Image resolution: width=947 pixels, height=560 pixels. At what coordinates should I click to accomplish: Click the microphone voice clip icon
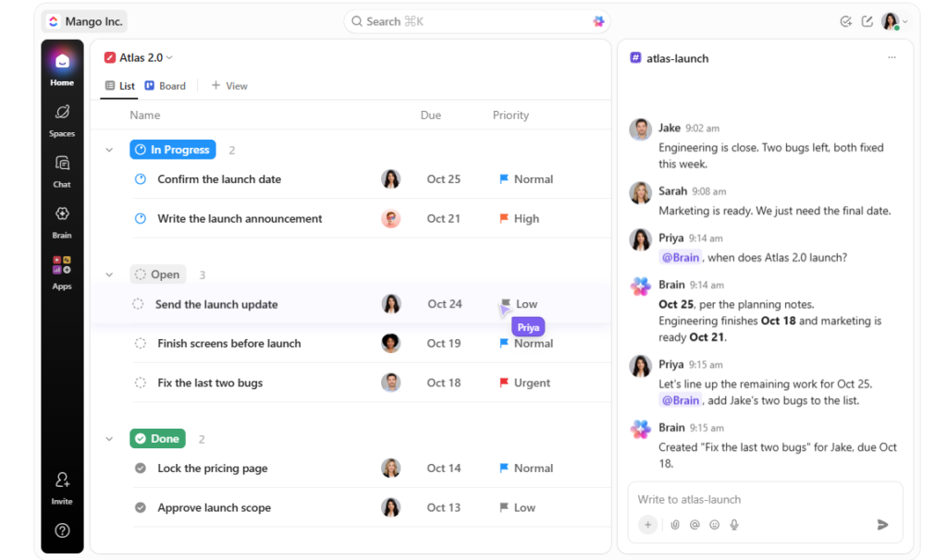click(x=733, y=524)
